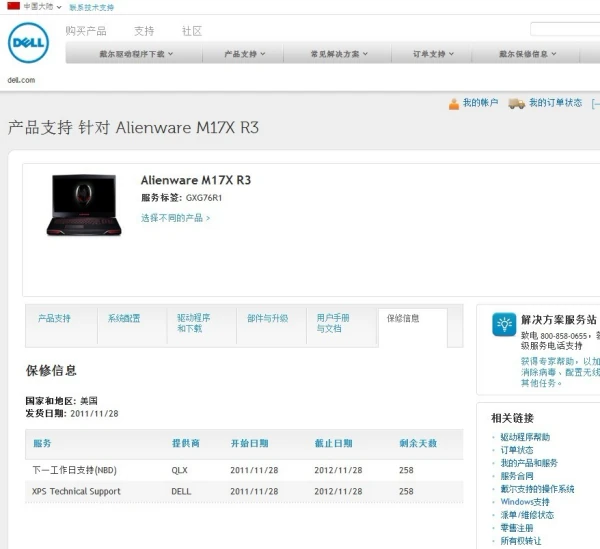Open the 中国大陆 region dropdown
Viewport: 600px width, 549px height.
click(x=42, y=7)
